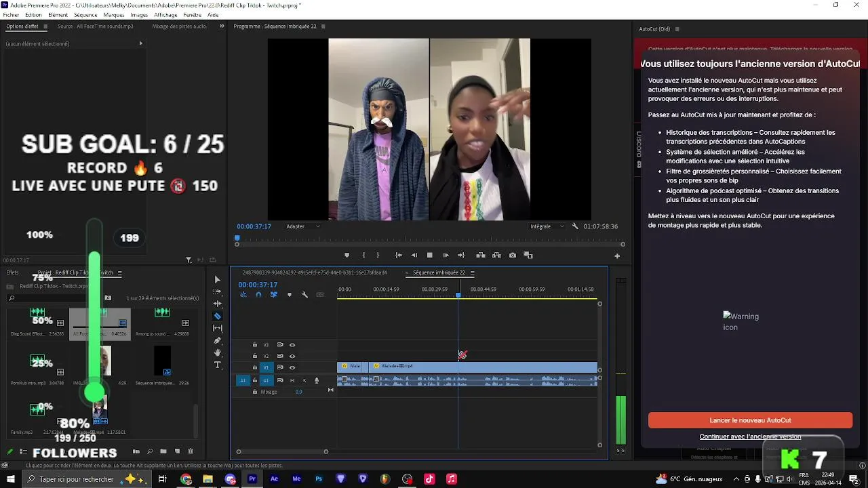The image size is (868, 488).
Task: Mark In point in Program monitor
Action: click(363, 256)
